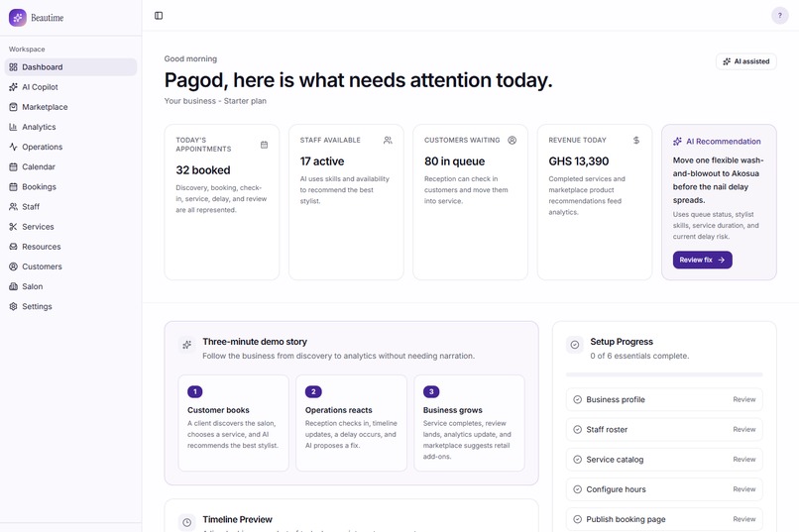The height and width of the screenshot is (532, 799).
Task: Open Dashboard in the sidebar
Action: tap(70, 67)
